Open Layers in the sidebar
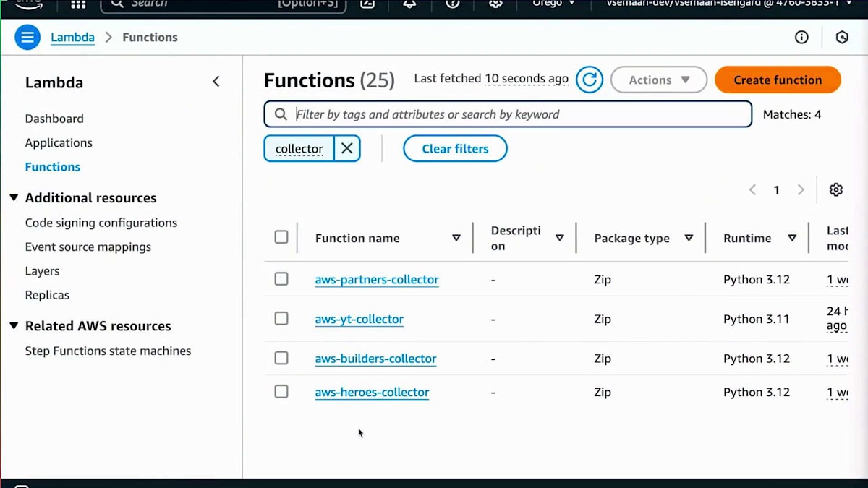The width and height of the screenshot is (868, 488). (42, 271)
